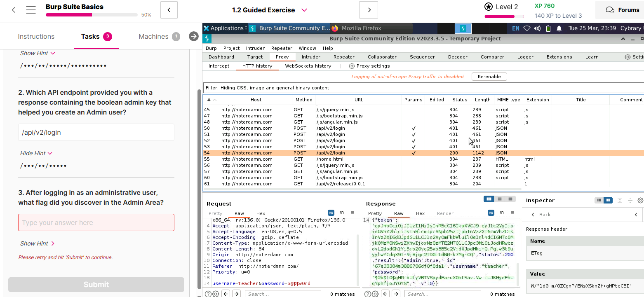The width and height of the screenshot is (644, 297).
Task: Click the Response word wrap icon
Action: pos(491,213)
